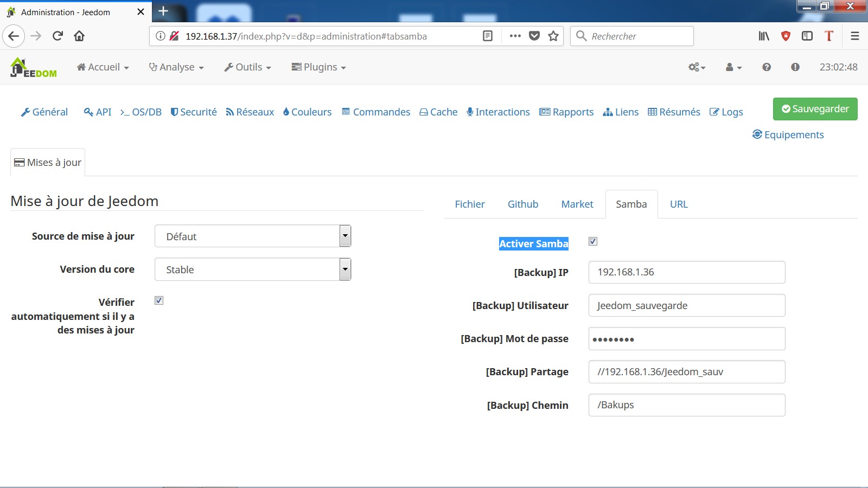This screenshot has width=868, height=488.
Task: Open a new browser tab
Action: 163,11
